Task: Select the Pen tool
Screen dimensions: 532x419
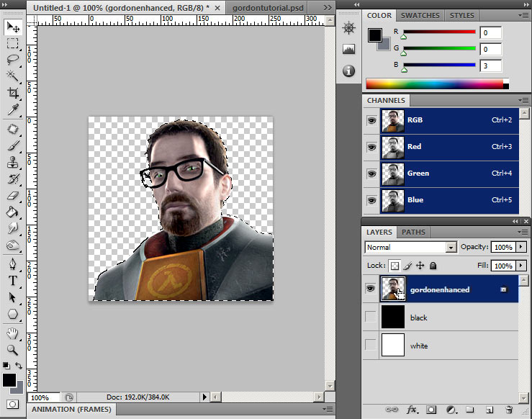Action: click(x=13, y=264)
